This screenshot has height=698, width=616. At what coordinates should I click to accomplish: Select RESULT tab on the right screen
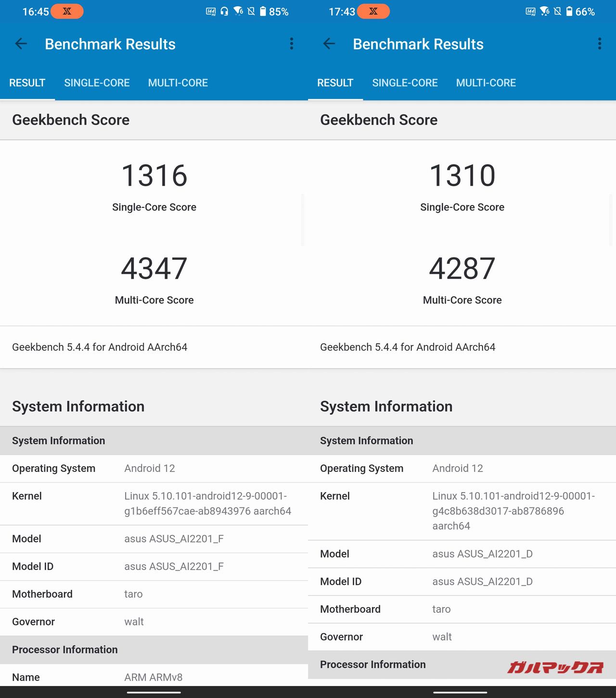point(335,83)
